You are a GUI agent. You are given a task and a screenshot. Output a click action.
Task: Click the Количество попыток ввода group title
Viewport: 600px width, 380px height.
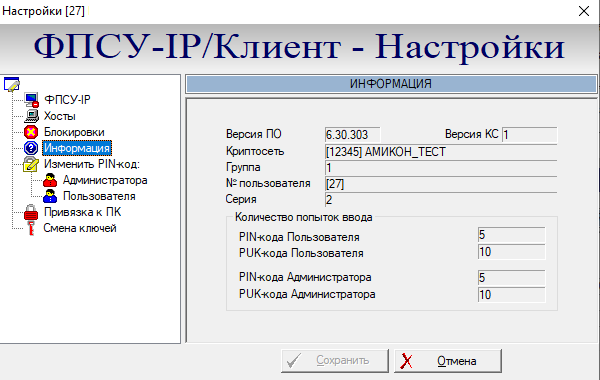click(x=303, y=217)
